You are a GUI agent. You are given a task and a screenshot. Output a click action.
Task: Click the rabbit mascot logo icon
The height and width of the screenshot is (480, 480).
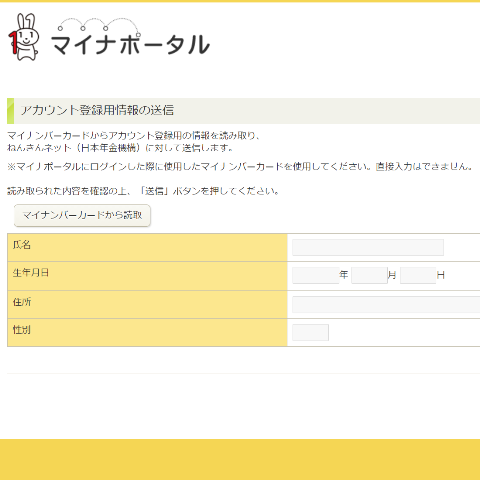point(24,37)
